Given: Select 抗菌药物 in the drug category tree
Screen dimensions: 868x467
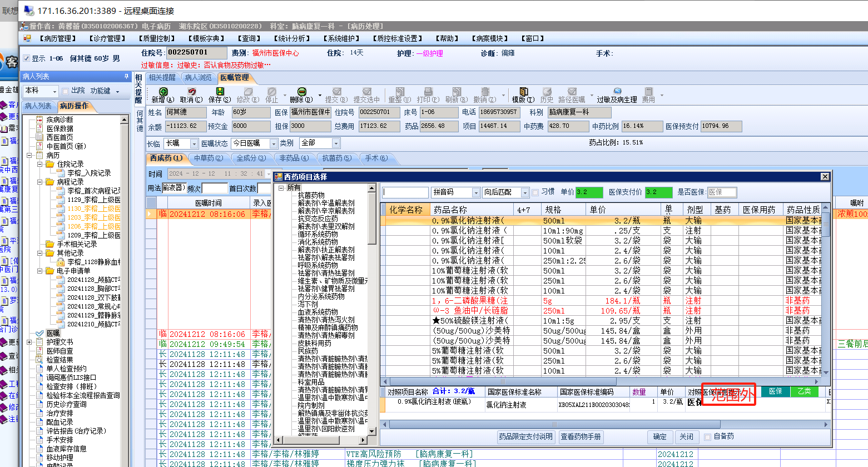Looking at the screenshot, I should click(311, 196).
